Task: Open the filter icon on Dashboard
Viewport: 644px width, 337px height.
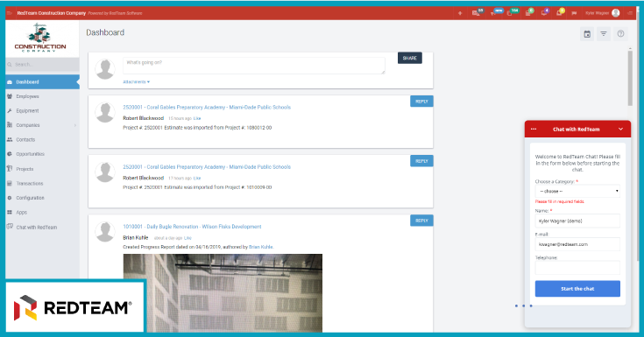Action: (604, 34)
